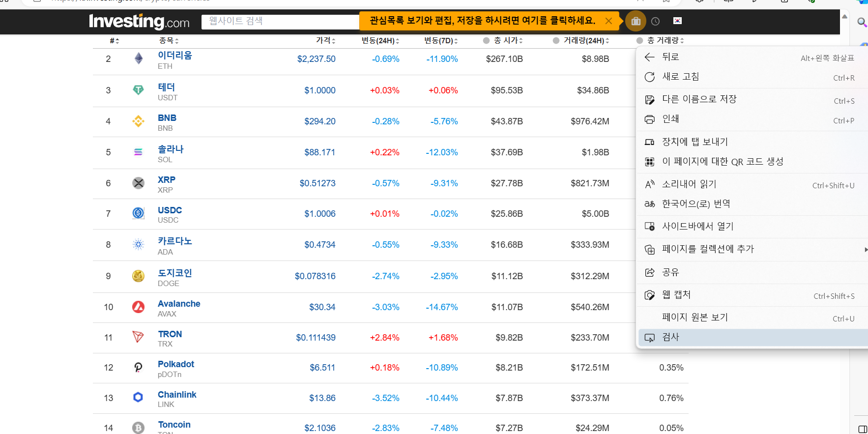868x434 pixels.
Task: Click the Ethereum price $2,237.50
Action: tap(316, 59)
